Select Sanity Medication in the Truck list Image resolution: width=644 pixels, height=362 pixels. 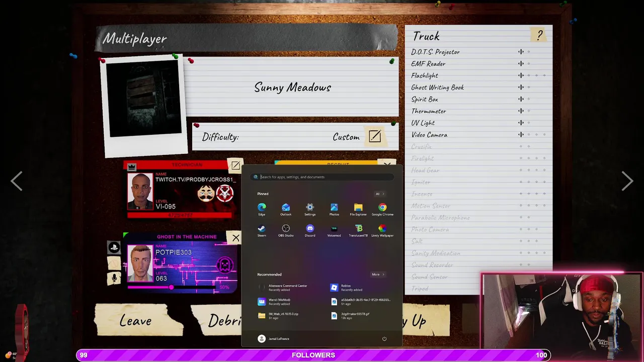(436, 253)
